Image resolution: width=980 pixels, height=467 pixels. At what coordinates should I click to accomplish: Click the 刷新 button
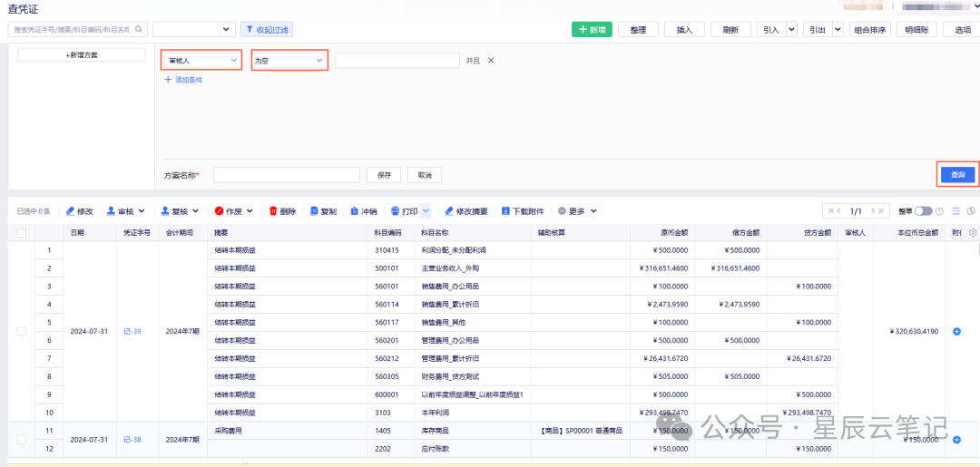(x=730, y=29)
